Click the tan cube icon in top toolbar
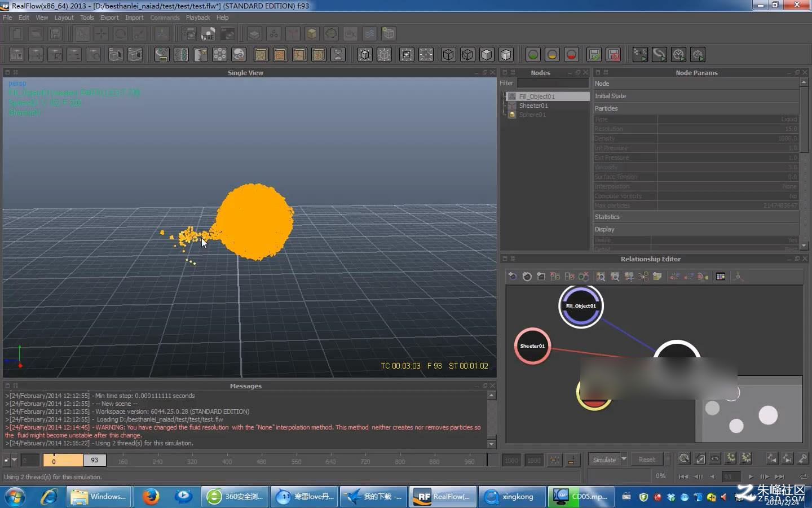The width and height of the screenshot is (812, 508). [x=312, y=34]
